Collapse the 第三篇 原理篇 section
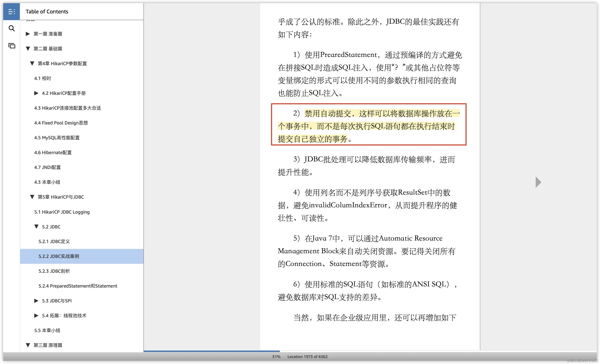The width and height of the screenshot is (600, 364). [x=28, y=345]
